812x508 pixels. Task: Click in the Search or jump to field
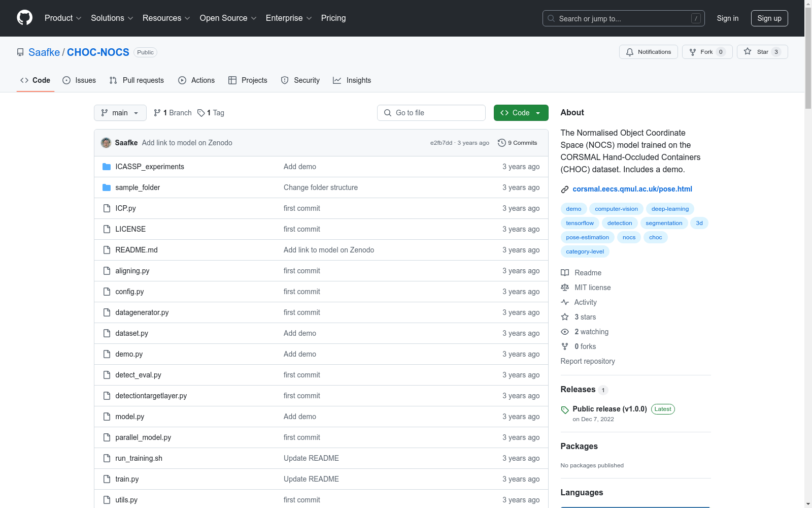(x=624, y=18)
